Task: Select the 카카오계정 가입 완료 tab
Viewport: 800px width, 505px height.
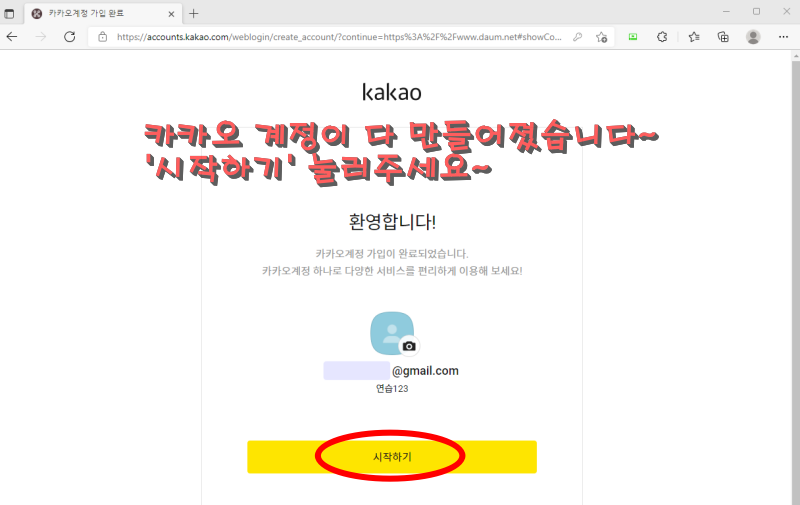Action: pos(102,13)
